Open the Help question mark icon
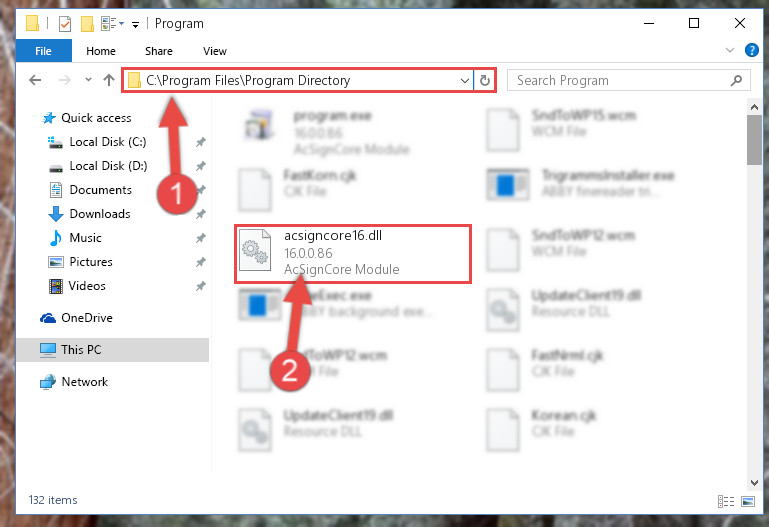Viewport: 769px width, 527px height. point(751,50)
